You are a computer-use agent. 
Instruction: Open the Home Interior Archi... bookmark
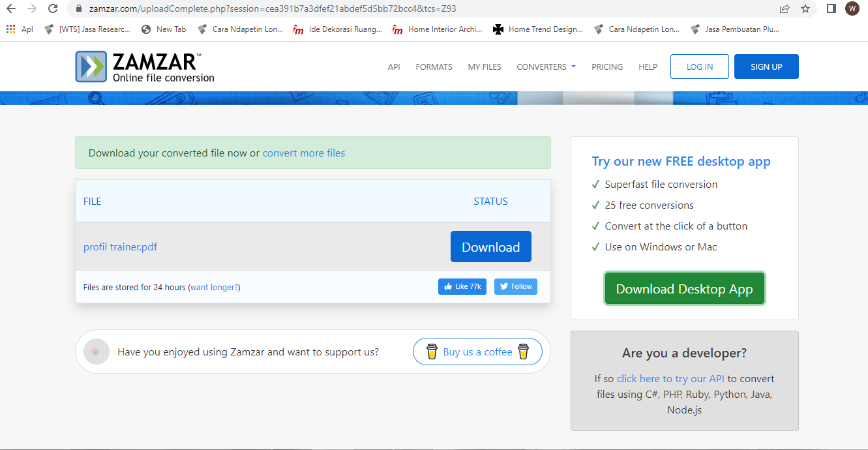tap(437, 29)
